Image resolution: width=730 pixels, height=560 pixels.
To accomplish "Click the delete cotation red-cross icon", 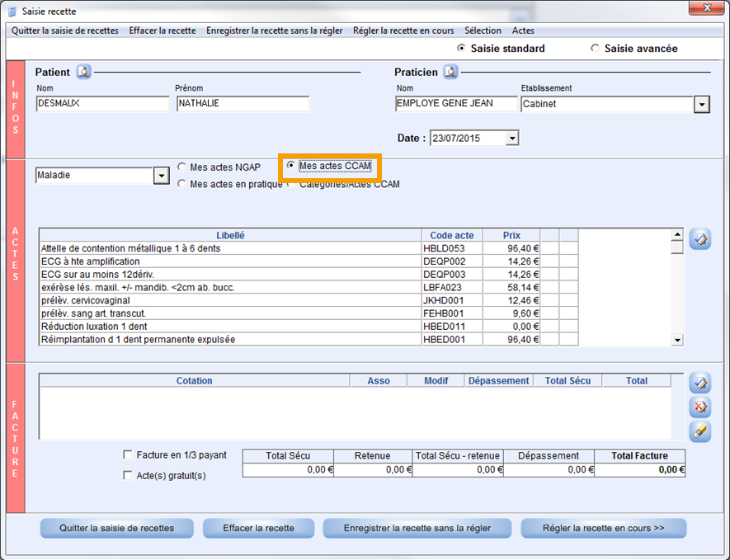I will click(699, 407).
